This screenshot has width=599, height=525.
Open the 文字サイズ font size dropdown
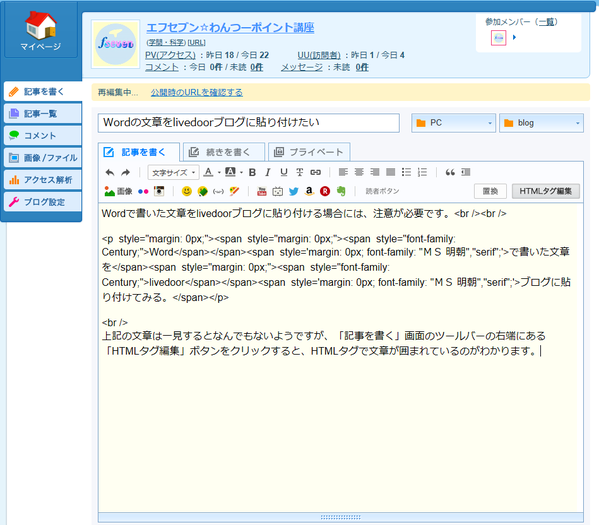click(x=173, y=173)
